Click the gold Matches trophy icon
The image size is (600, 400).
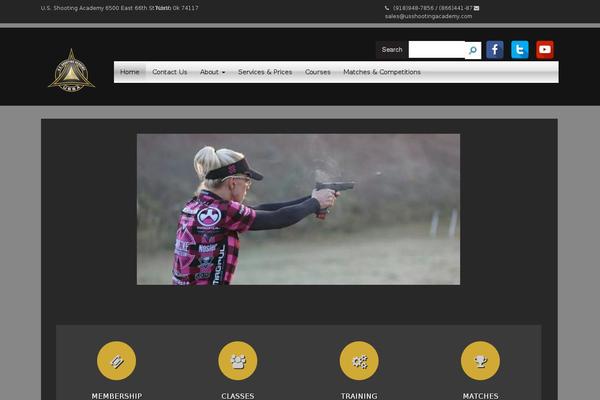[480, 361]
